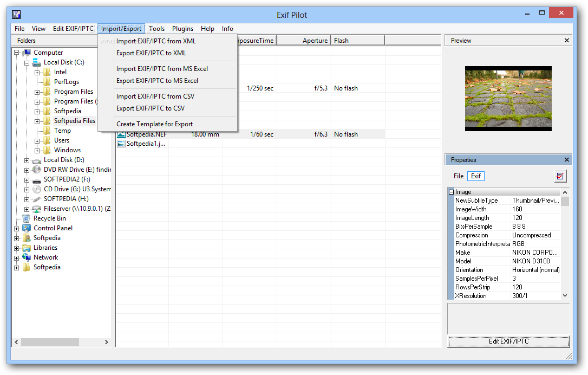Click the Softpedia.NEF file icon
This screenshot has width=588, height=375.
pos(121,134)
